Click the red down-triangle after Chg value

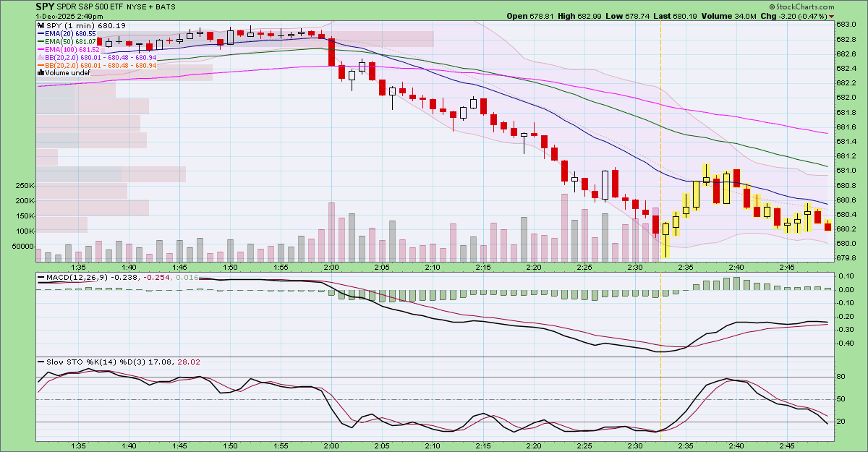(831, 16)
